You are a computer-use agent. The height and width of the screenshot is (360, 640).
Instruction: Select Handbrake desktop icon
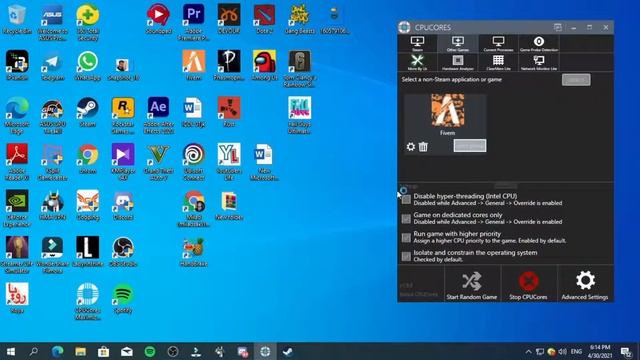tap(193, 252)
